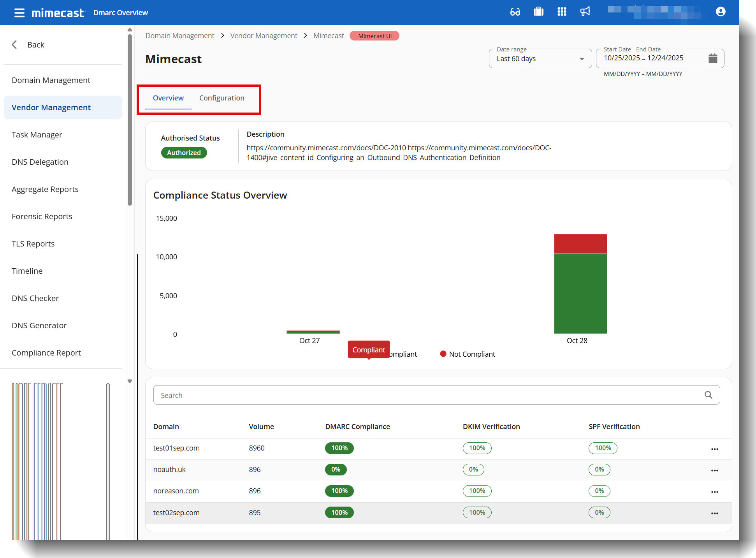Open the hamburger navigation menu
756x558 pixels.
tap(19, 13)
